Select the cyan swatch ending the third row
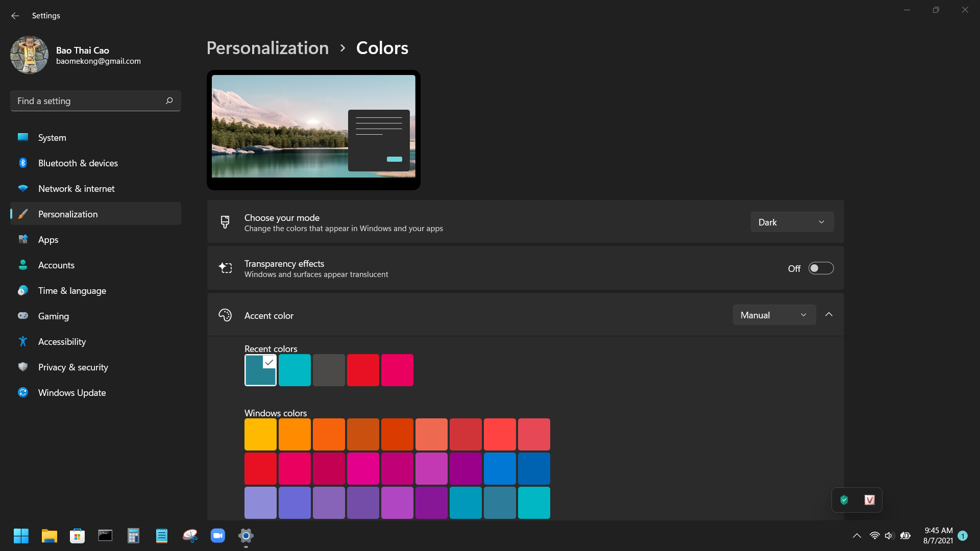 [534, 503]
